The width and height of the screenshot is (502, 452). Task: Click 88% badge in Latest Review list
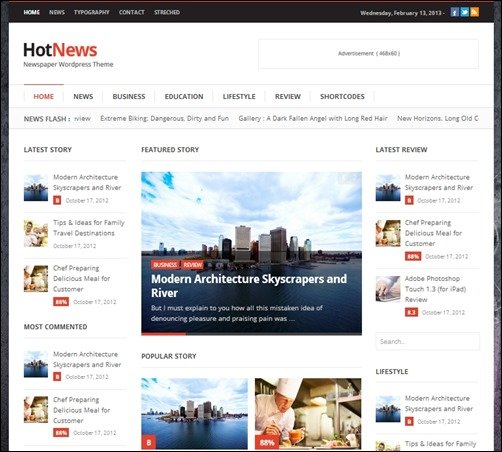[x=413, y=256]
